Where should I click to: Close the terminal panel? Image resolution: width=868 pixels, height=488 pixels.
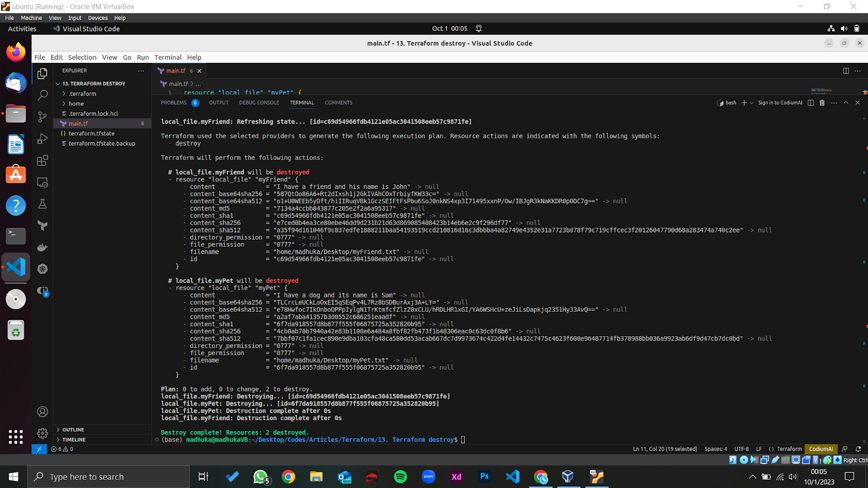point(858,102)
